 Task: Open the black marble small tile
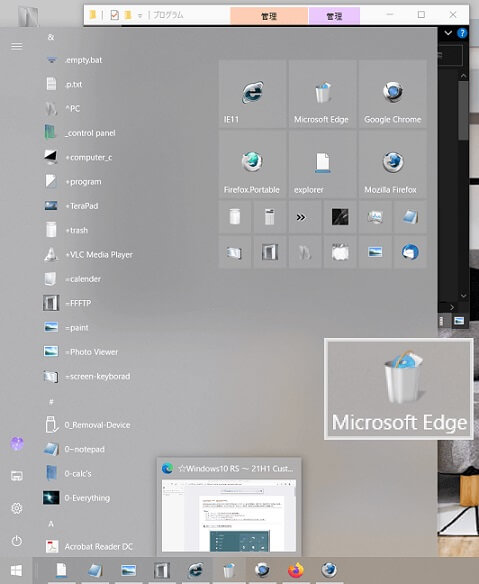[x=340, y=217]
